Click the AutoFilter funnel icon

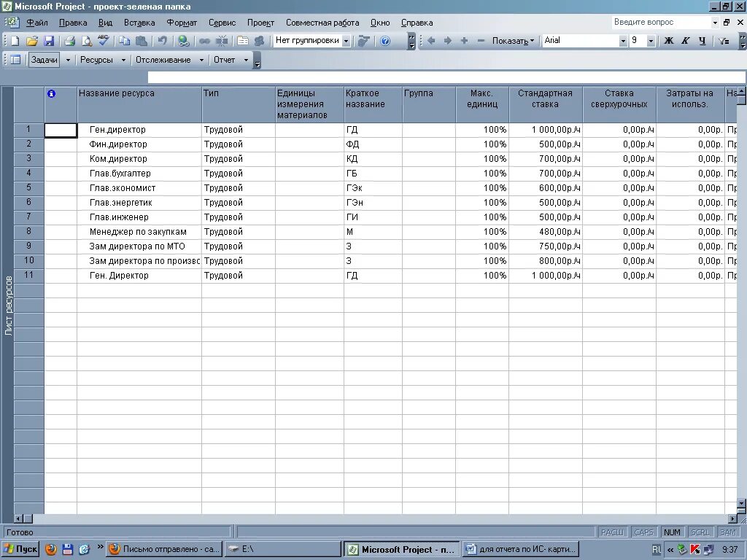[724, 41]
